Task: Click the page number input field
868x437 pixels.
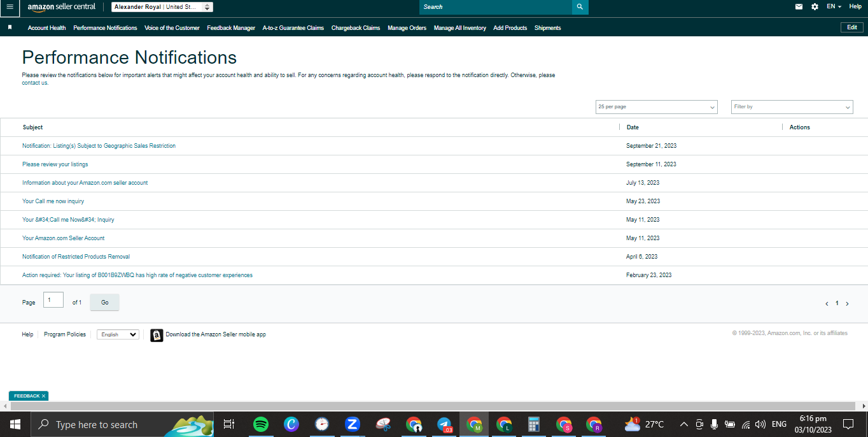Action: tap(53, 300)
